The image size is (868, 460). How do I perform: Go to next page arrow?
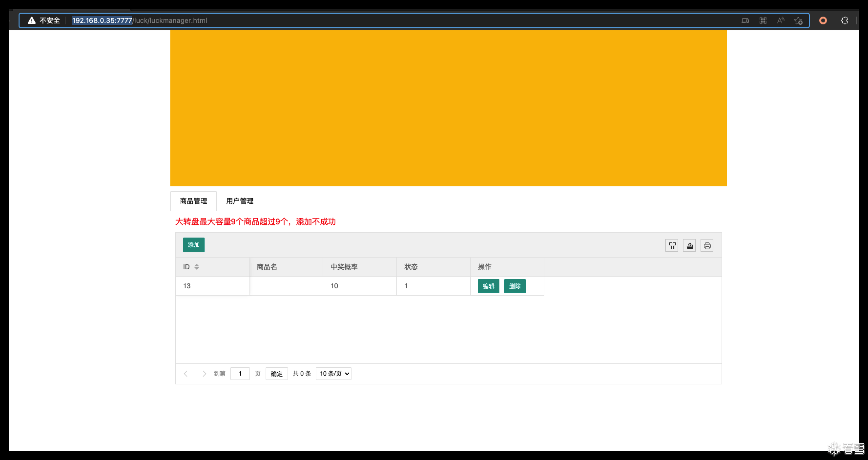pyautogui.click(x=204, y=373)
